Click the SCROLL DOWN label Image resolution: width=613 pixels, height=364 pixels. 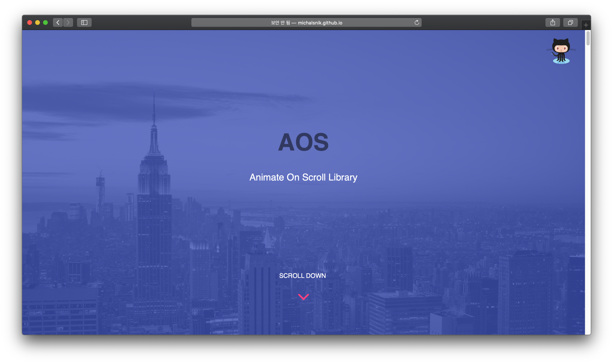tap(302, 276)
